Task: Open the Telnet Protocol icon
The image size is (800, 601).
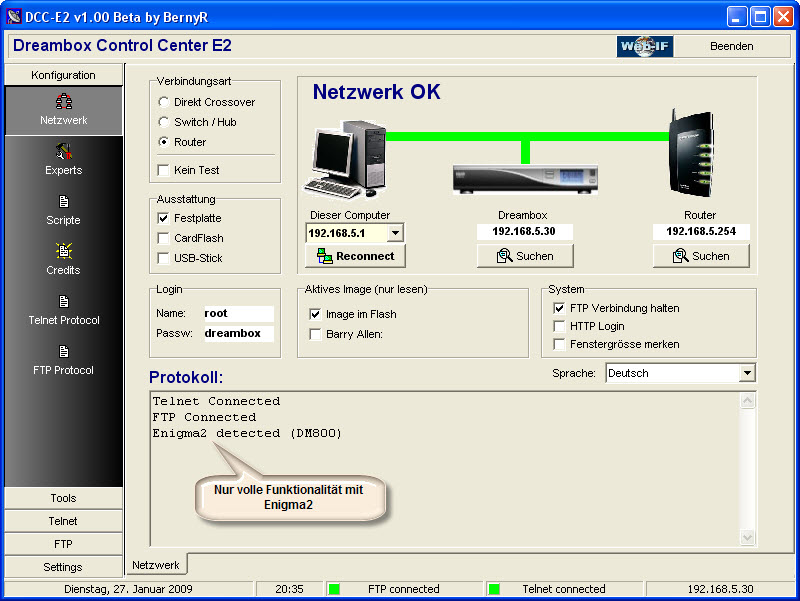Action: (64, 302)
